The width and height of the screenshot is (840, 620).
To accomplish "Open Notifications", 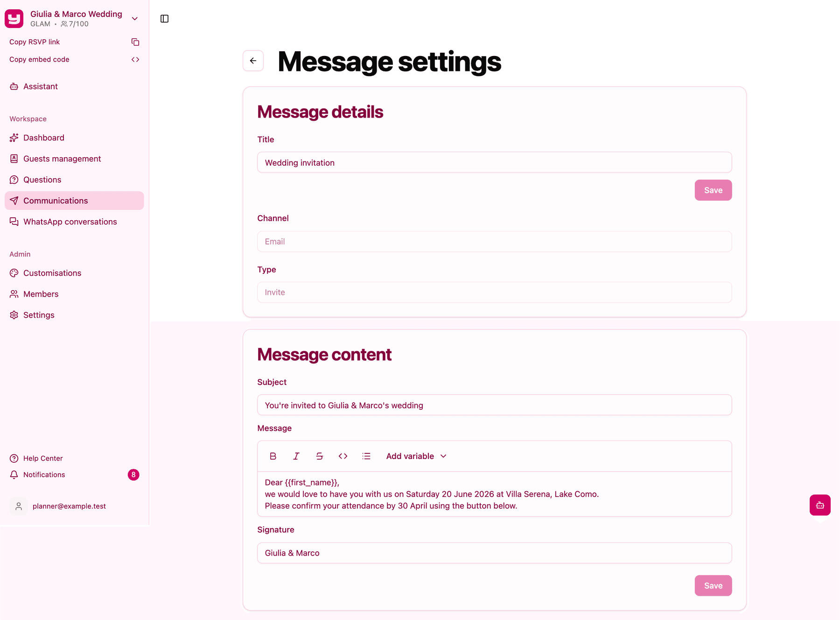I will pyautogui.click(x=74, y=475).
